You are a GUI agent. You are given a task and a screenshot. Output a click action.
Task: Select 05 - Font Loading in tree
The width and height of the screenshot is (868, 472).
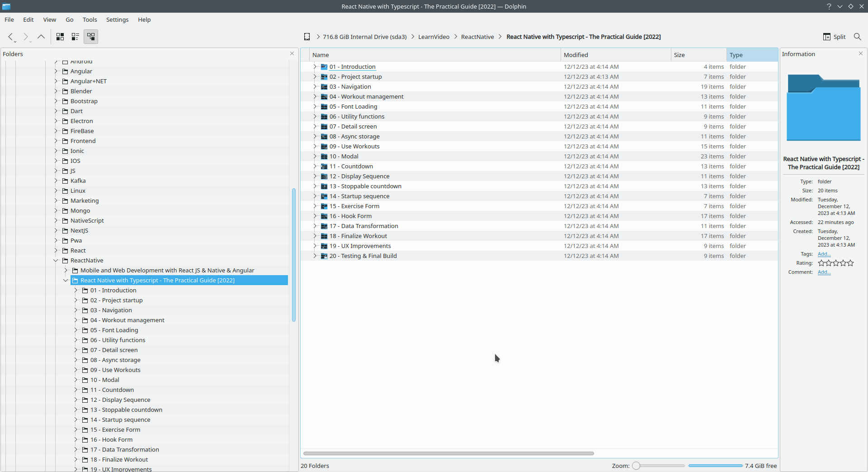(x=114, y=330)
